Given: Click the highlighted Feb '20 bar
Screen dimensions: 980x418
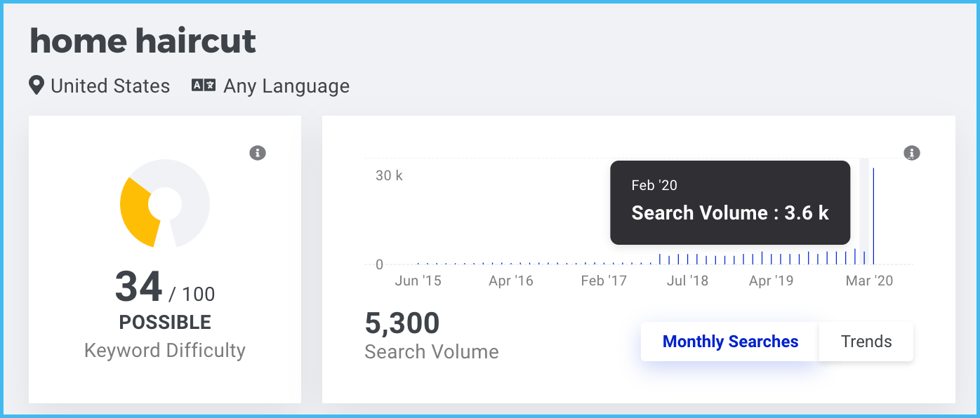Looking at the screenshot, I should pyautogui.click(x=864, y=257).
